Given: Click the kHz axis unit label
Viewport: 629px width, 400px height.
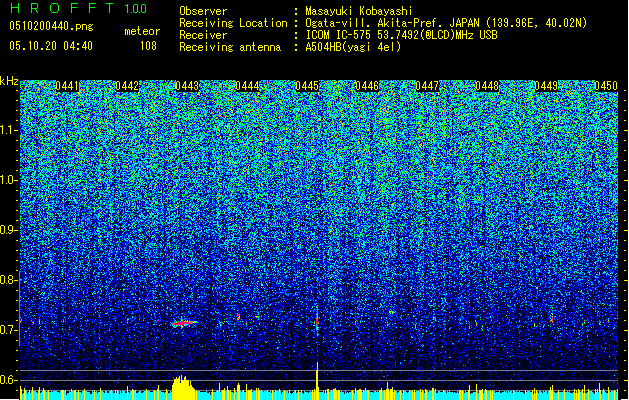Looking at the screenshot, I should coord(9,81).
